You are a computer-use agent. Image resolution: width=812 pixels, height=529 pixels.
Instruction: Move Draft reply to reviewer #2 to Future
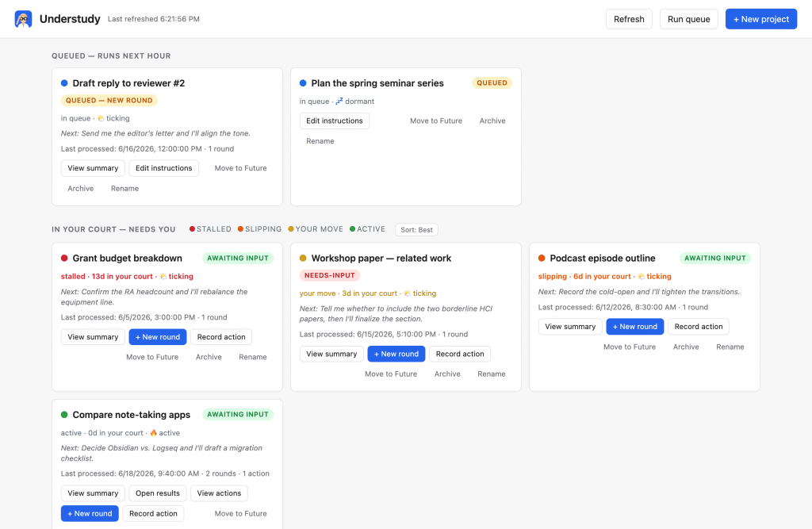pyautogui.click(x=240, y=168)
